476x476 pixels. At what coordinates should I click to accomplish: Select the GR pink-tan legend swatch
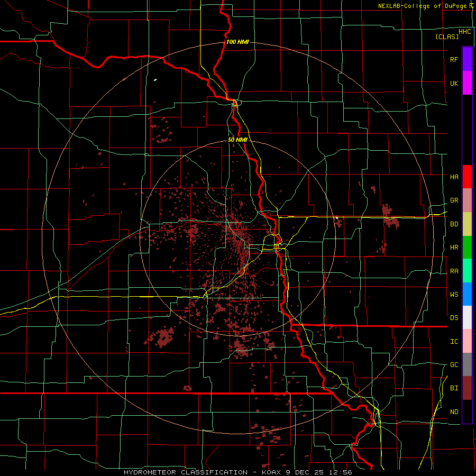click(467, 200)
